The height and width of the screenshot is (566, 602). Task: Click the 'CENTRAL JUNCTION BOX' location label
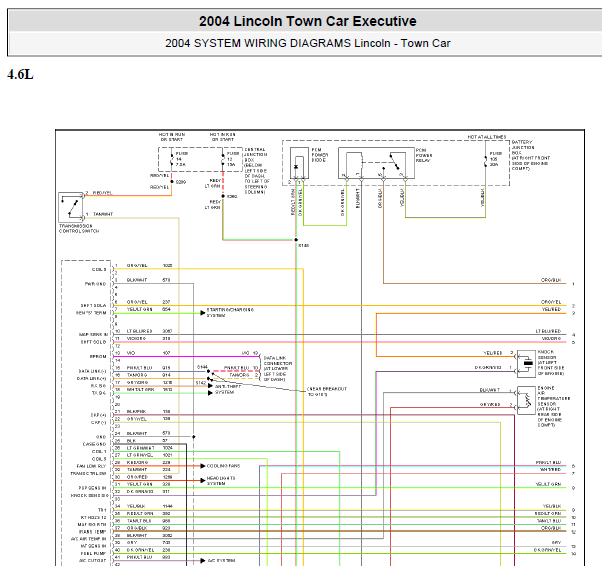tap(256, 171)
